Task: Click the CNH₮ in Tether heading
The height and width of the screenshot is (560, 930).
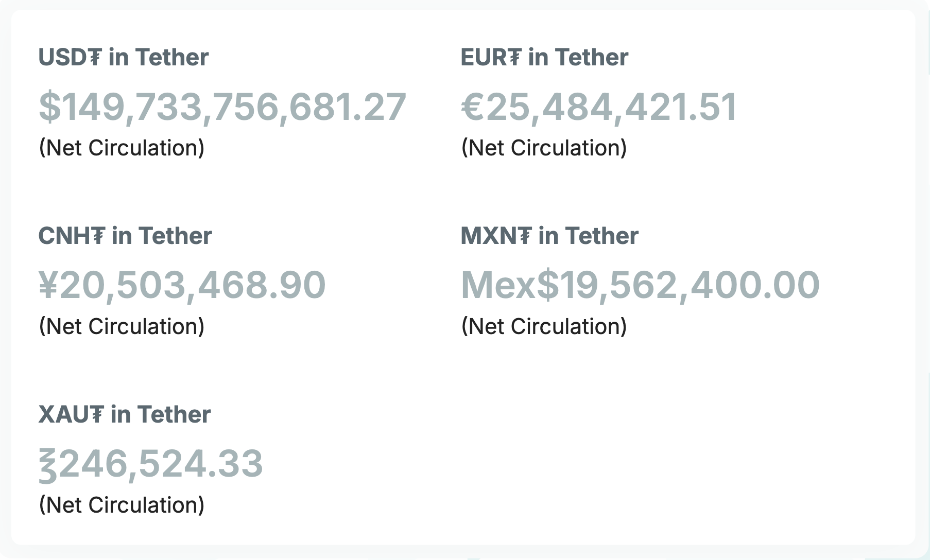Action: coord(125,236)
